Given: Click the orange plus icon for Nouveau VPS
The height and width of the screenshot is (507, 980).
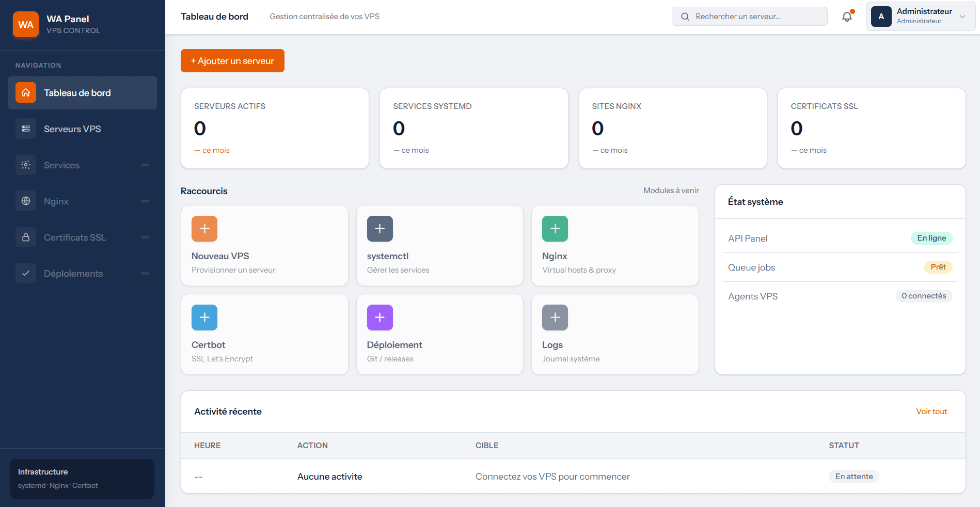Looking at the screenshot, I should tap(204, 229).
